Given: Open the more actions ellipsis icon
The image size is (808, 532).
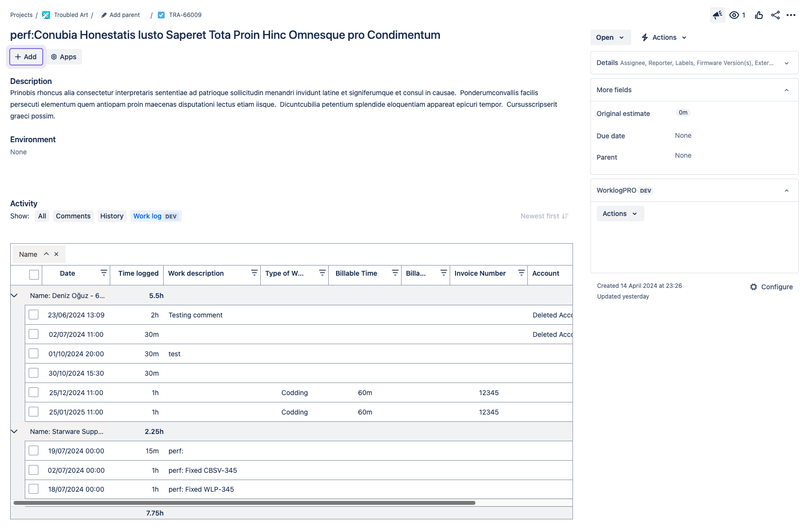Looking at the screenshot, I should tap(791, 15).
